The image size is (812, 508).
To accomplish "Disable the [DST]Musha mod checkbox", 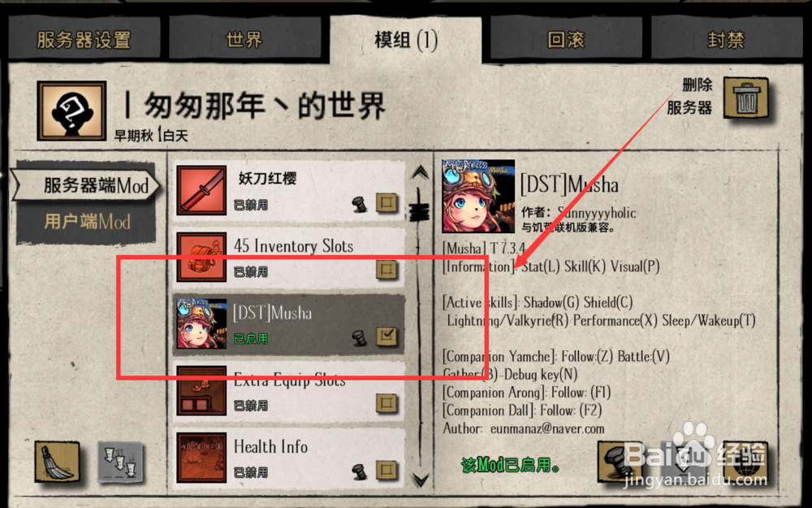I will coord(387,336).
